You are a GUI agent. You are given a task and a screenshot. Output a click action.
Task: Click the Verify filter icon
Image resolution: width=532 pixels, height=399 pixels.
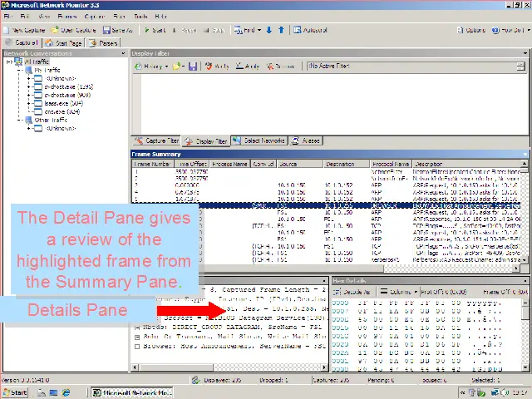(209, 66)
